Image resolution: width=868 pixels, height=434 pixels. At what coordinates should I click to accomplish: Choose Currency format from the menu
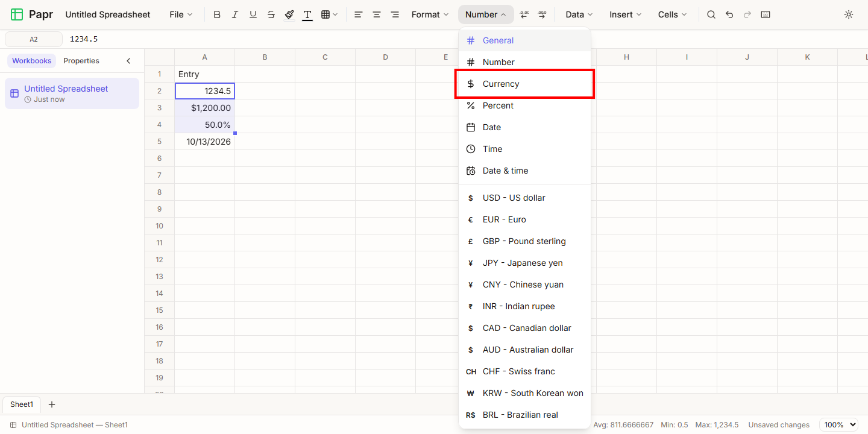[x=524, y=84]
